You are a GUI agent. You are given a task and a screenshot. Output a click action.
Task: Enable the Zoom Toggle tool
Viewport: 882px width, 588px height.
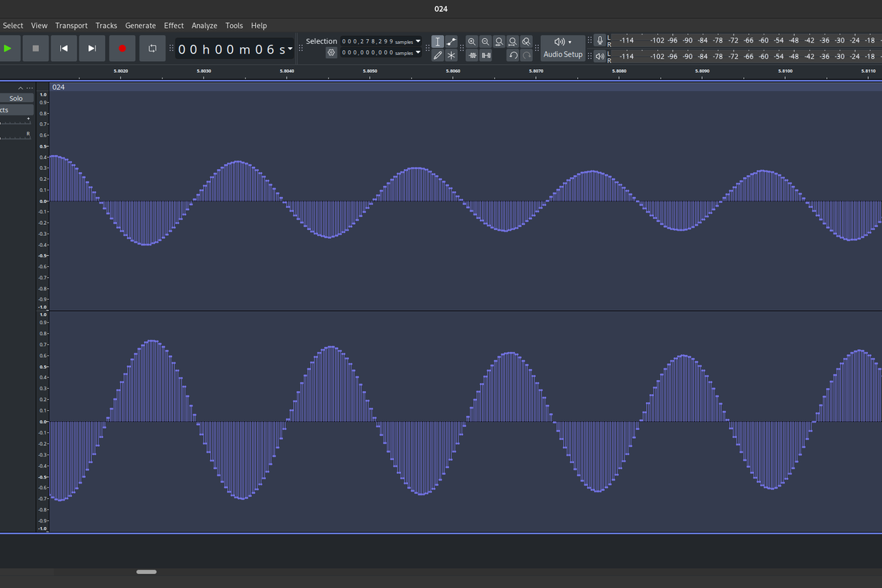(525, 42)
